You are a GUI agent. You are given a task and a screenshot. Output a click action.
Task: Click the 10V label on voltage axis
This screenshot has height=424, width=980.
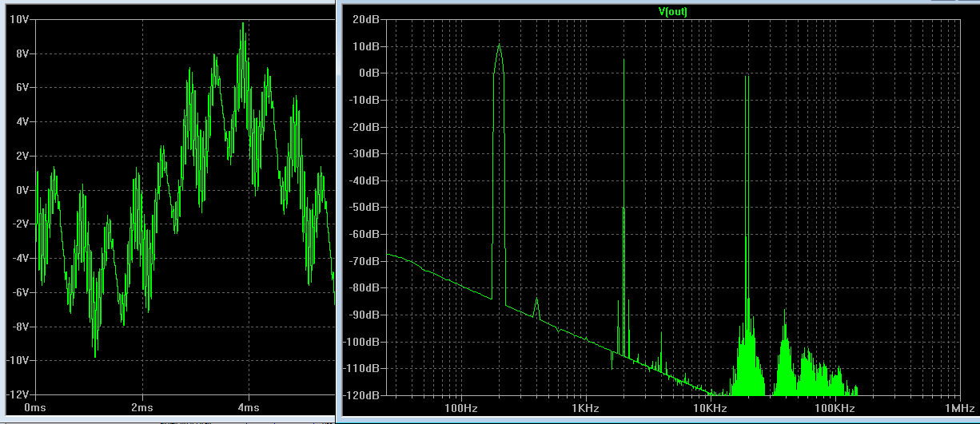click(x=18, y=19)
